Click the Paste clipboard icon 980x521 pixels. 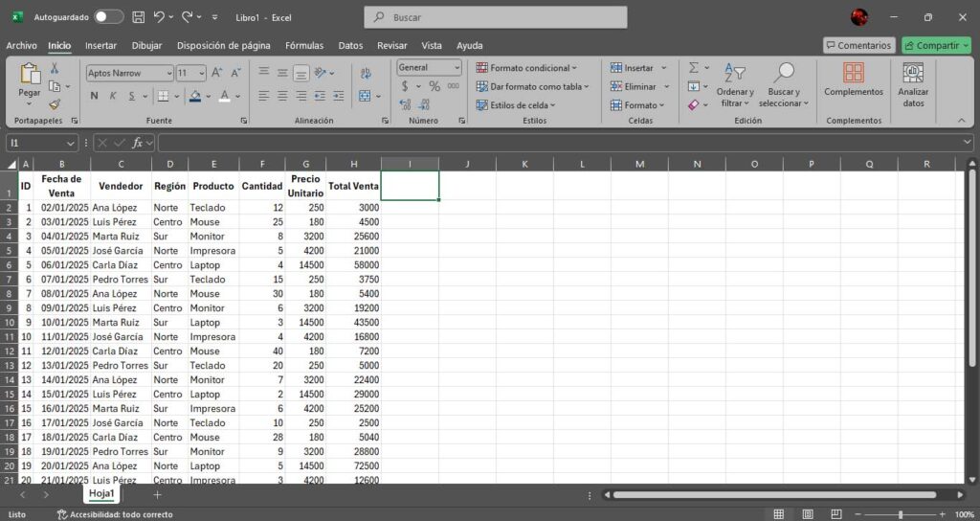(x=30, y=74)
